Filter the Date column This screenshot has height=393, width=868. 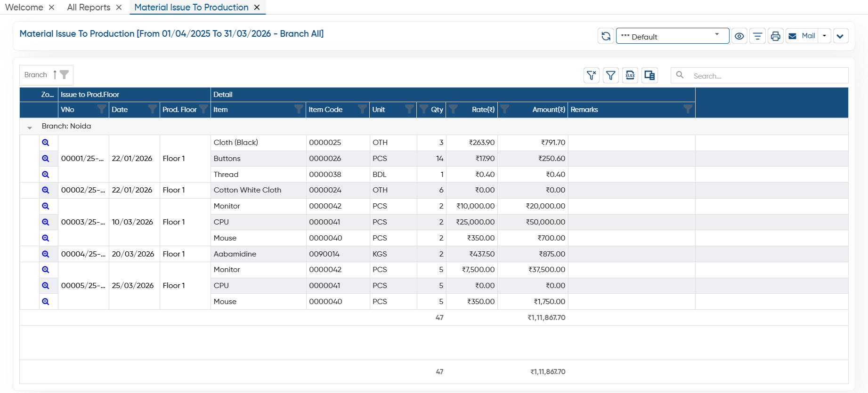(152, 109)
